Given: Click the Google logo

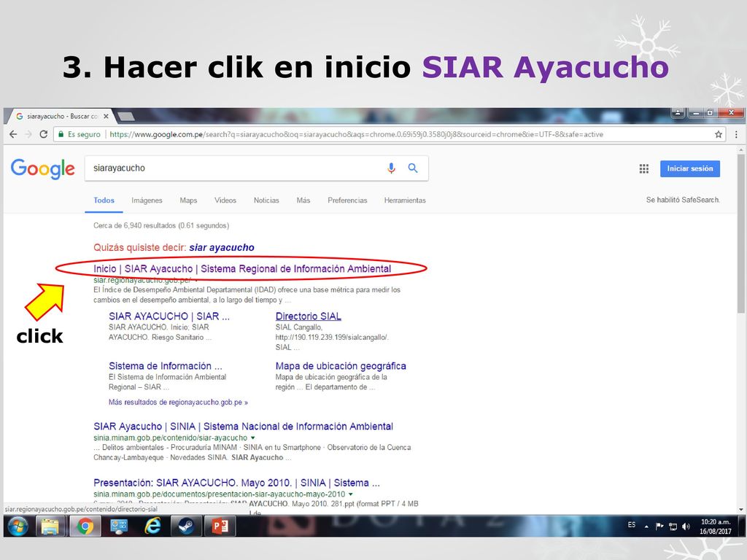Looking at the screenshot, I should point(43,168).
